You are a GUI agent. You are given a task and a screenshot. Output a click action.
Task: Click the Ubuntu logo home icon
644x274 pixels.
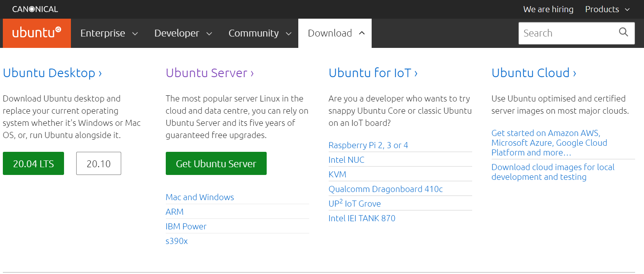[x=36, y=33]
